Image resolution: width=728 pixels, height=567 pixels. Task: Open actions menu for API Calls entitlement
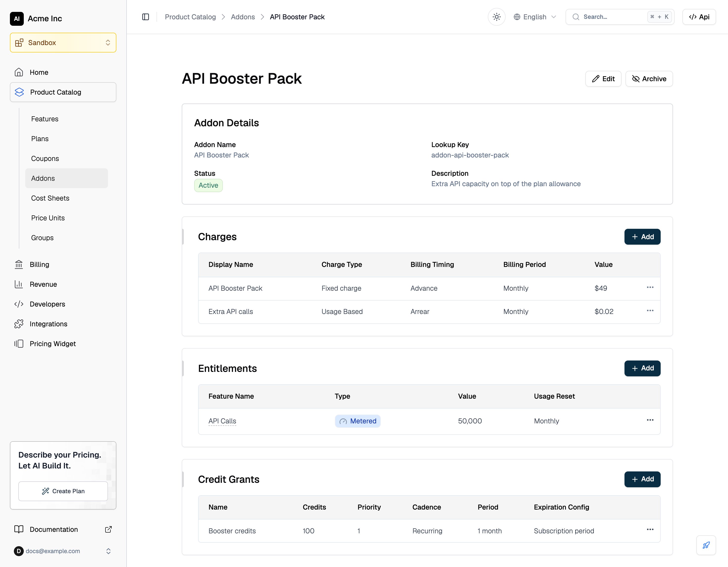tap(650, 420)
